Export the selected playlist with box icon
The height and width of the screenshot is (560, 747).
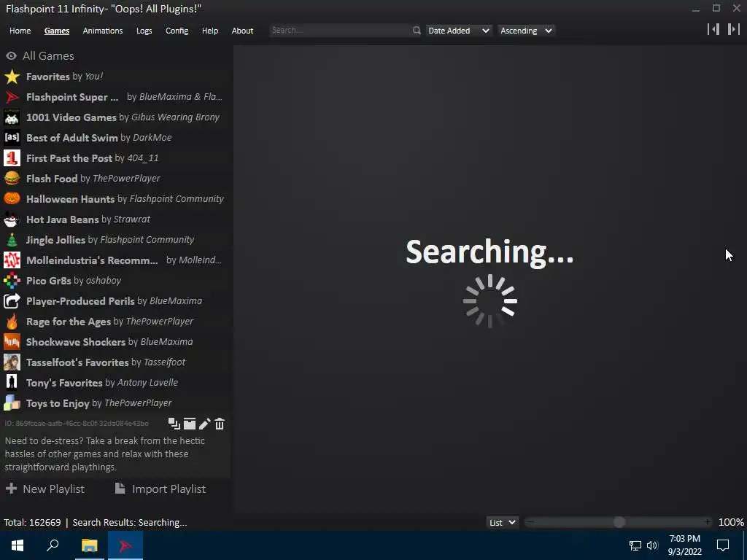(x=190, y=424)
